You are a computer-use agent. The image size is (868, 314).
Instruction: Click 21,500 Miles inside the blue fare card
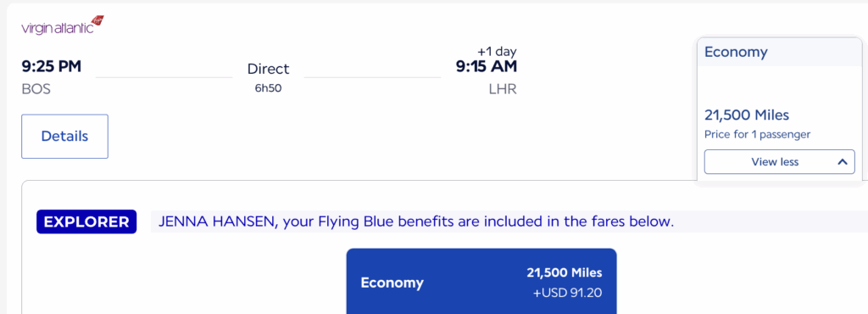[x=564, y=272]
